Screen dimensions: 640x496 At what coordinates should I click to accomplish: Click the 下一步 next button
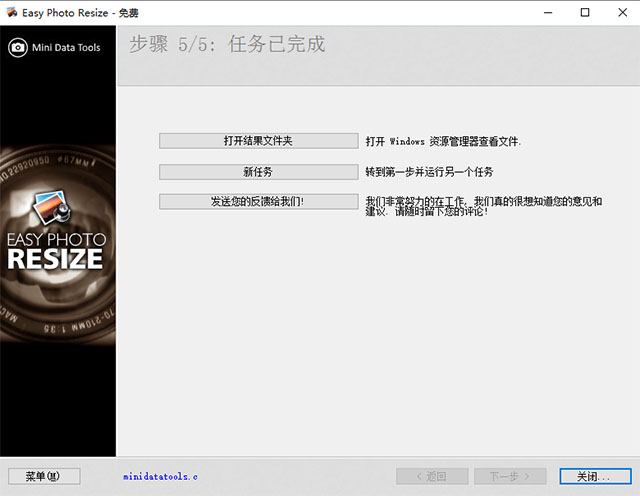coord(508,476)
